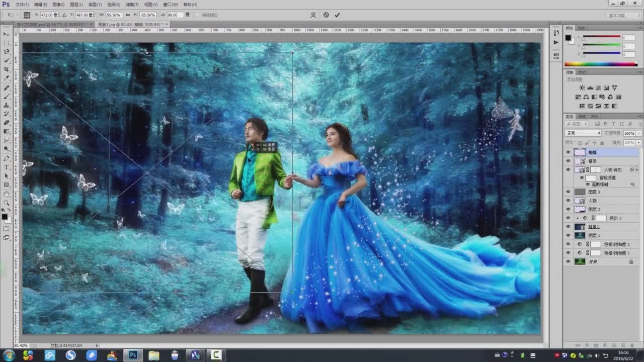Select the Clone Stamp tool
This screenshot has height=362, width=644.
(x=7, y=105)
